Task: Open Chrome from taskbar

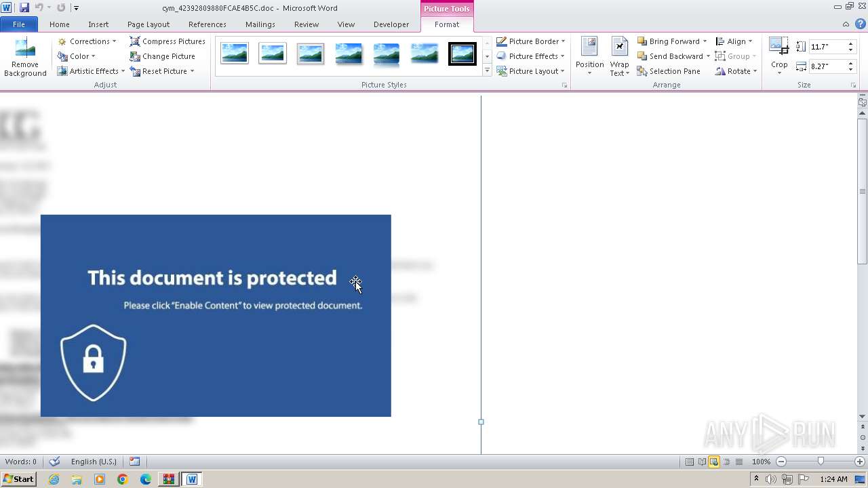Action: point(122,479)
